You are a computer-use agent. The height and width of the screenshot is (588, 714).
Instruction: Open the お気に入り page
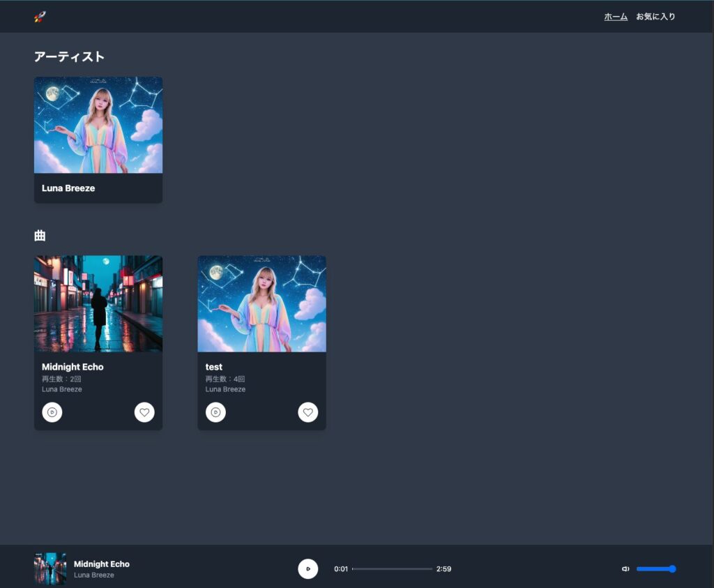click(655, 17)
